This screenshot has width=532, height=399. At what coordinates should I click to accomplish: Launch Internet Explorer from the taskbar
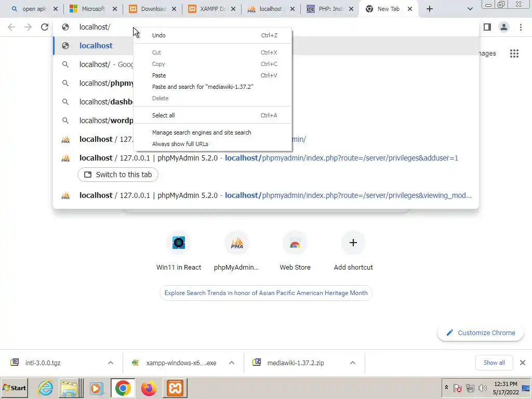point(45,388)
